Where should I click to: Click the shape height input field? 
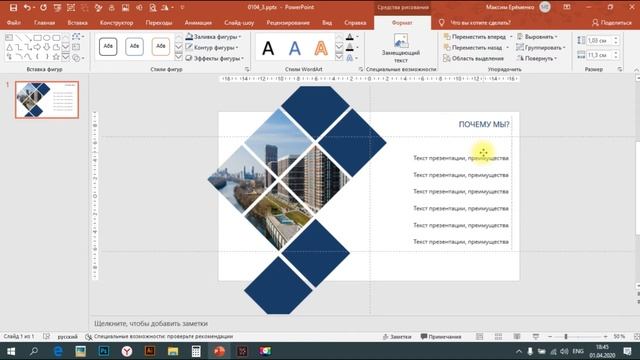pos(598,40)
